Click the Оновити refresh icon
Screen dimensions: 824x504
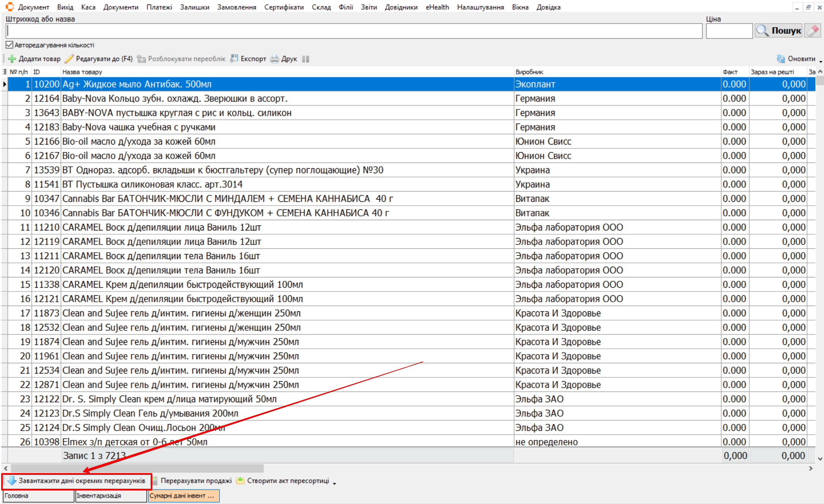click(781, 59)
